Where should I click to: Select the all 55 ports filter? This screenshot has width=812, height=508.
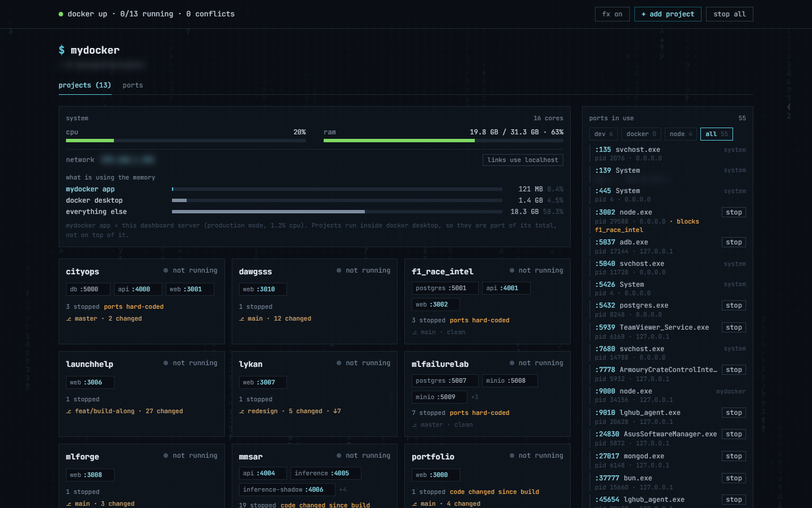716,134
